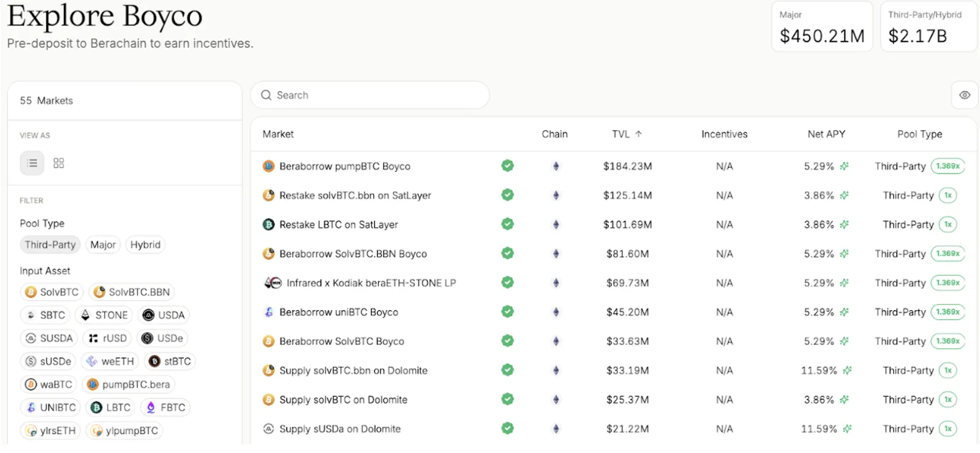980x453 pixels.
Task: Click 1.369x multiplier badge for Beraborrow SolvBTC.BBN Boyco
Action: point(948,254)
